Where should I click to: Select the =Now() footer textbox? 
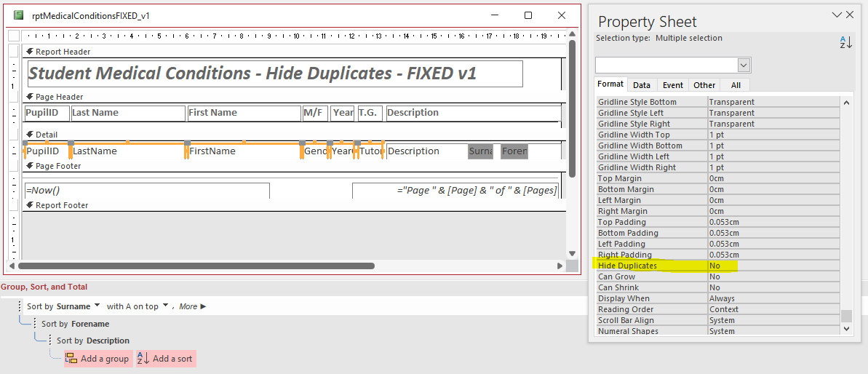(147, 191)
